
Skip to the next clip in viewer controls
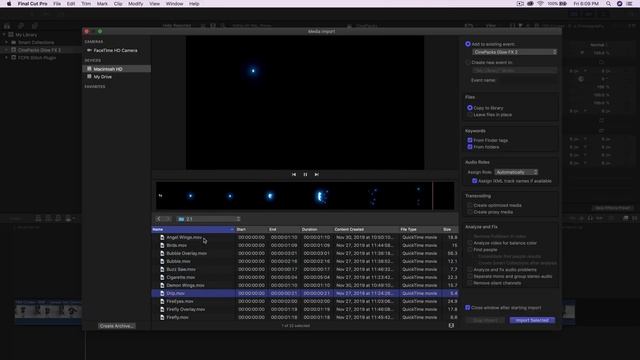click(x=317, y=174)
